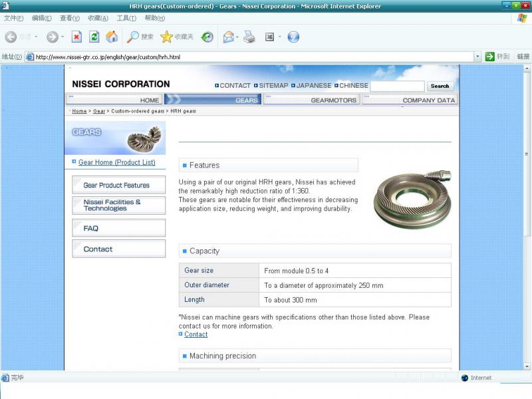Go to the browser Home page icon
532x399 pixels.
pos(112,37)
